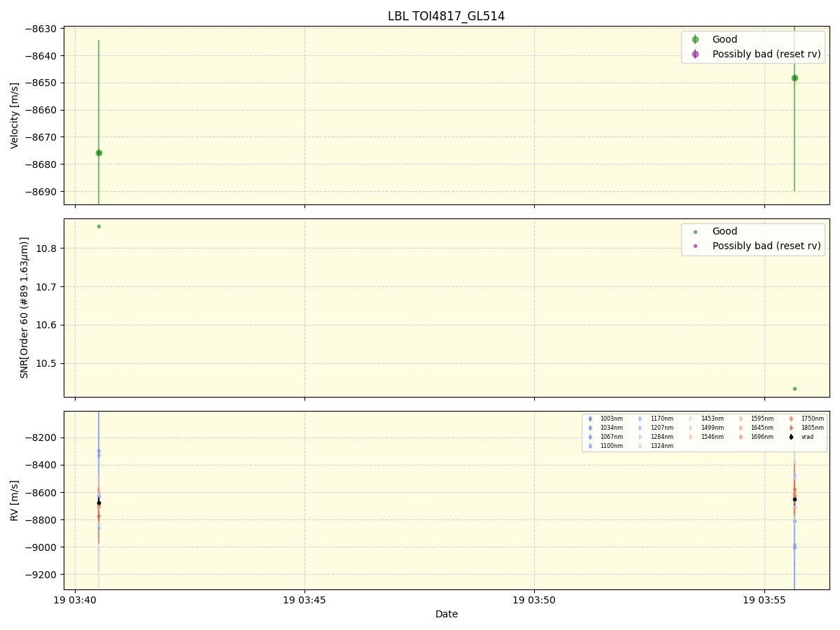Click the first velocity data point near -8676
The width and height of the screenshot is (840, 630).
tap(99, 153)
